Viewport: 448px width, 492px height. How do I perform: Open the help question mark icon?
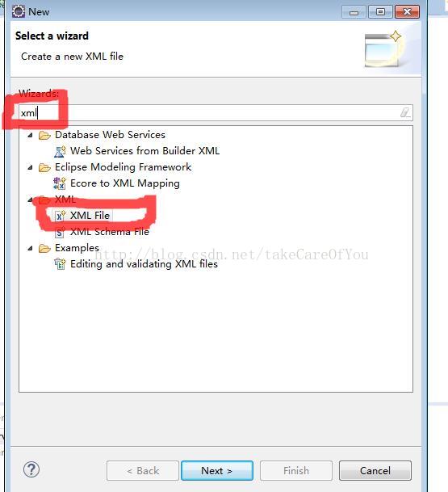point(31,469)
